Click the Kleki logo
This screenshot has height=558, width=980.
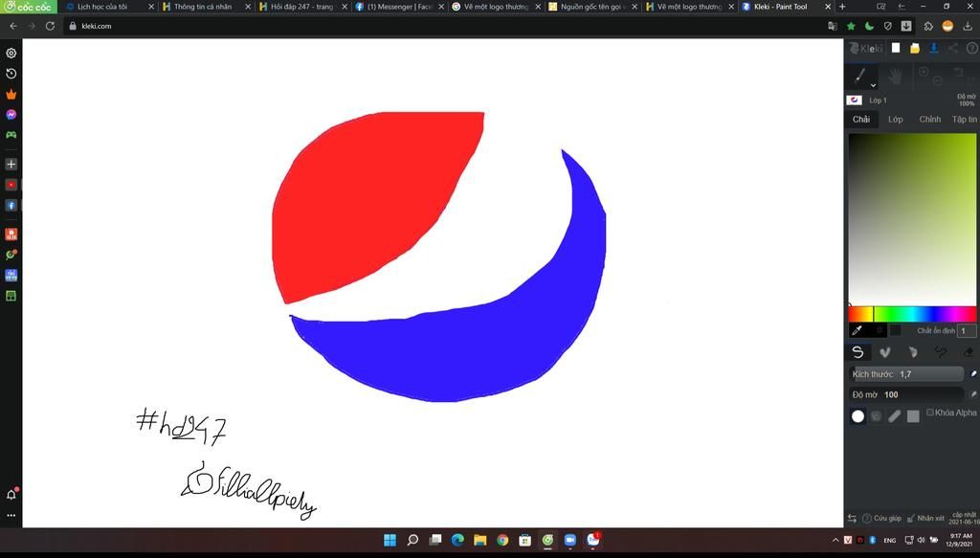pos(865,48)
